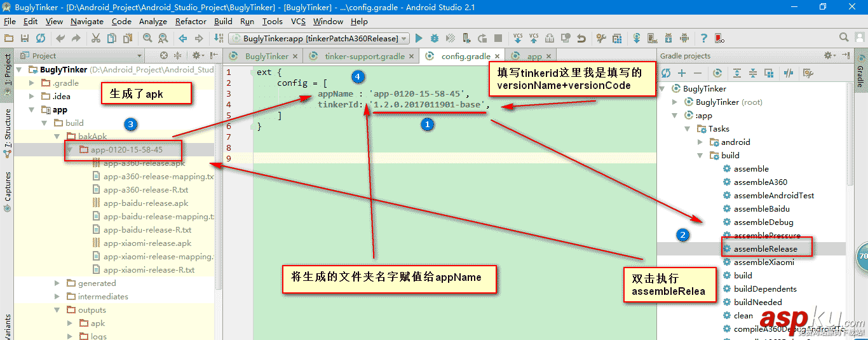Click the Open folder toolbar icon
Screen dimensions: 868x340
[x=9, y=39]
